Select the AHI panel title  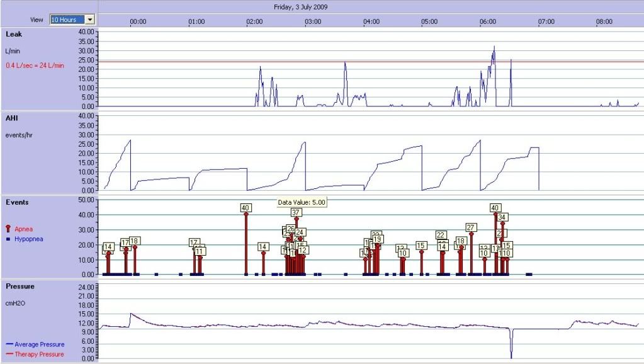coord(12,118)
